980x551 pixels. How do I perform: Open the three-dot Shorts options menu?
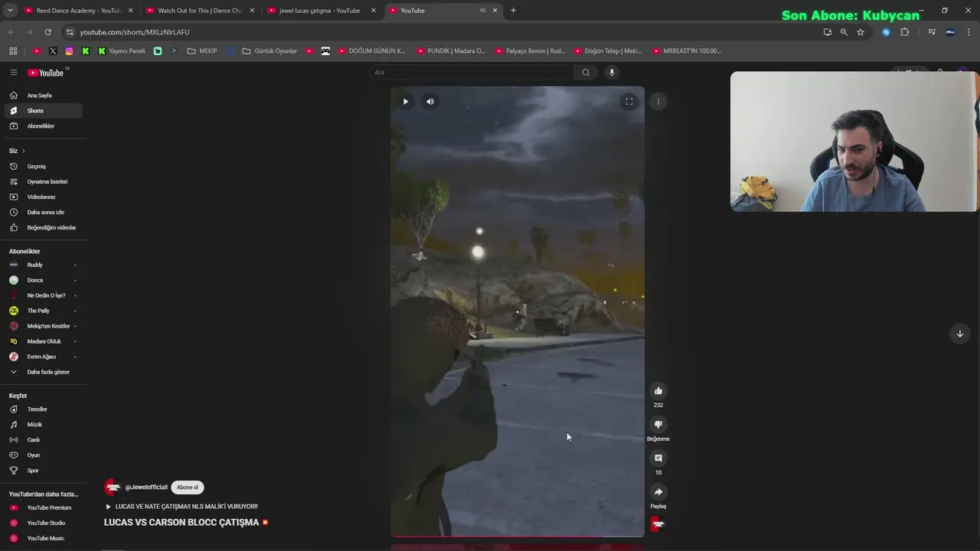[x=658, y=102]
